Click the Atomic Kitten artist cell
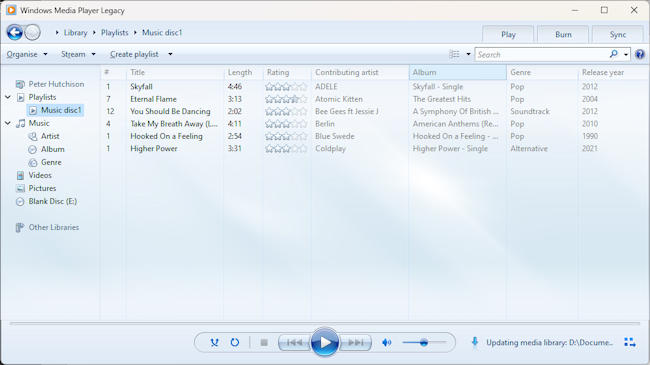This screenshot has width=650, height=365. click(339, 99)
